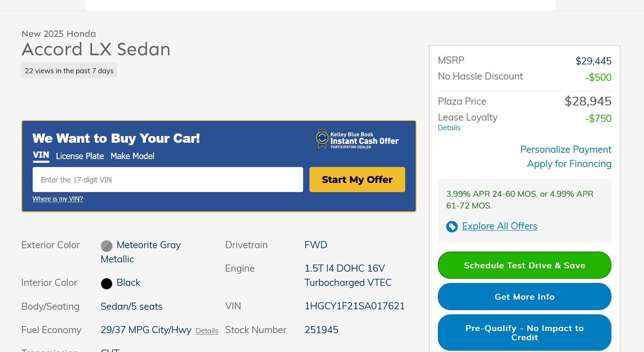Focus the 17-digit VIN input field
The image size is (644, 352).
[168, 180]
